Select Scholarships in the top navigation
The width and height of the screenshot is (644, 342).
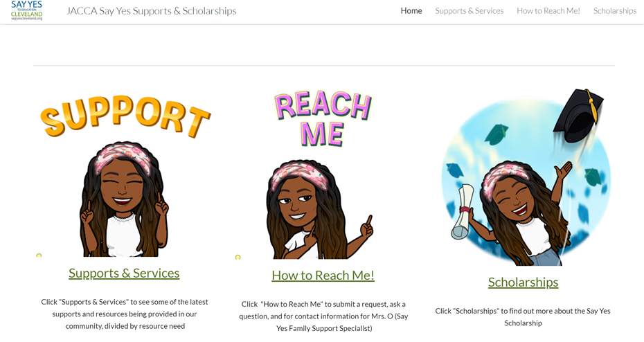(614, 11)
